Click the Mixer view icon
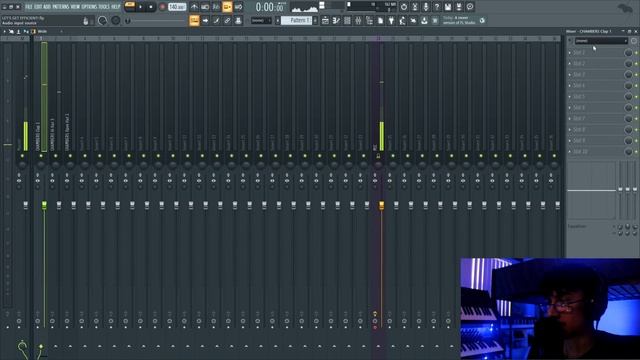 [x=358, y=20]
